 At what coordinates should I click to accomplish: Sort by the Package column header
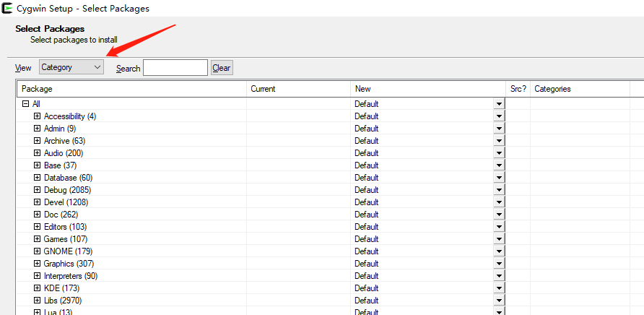click(x=132, y=89)
